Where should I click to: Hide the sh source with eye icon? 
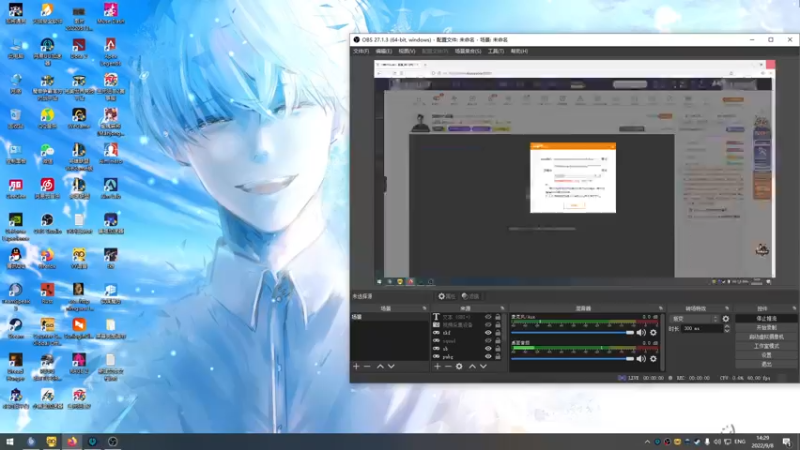[488, 348]
